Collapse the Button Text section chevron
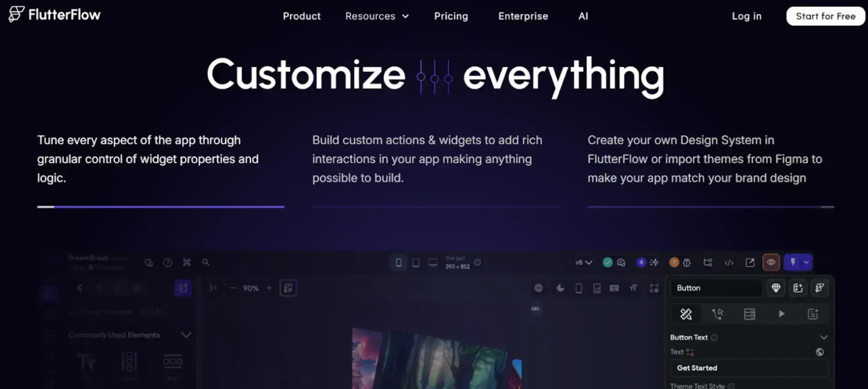Screen dimensions: 868x389 pyautogui.click(x=824, y=337)
